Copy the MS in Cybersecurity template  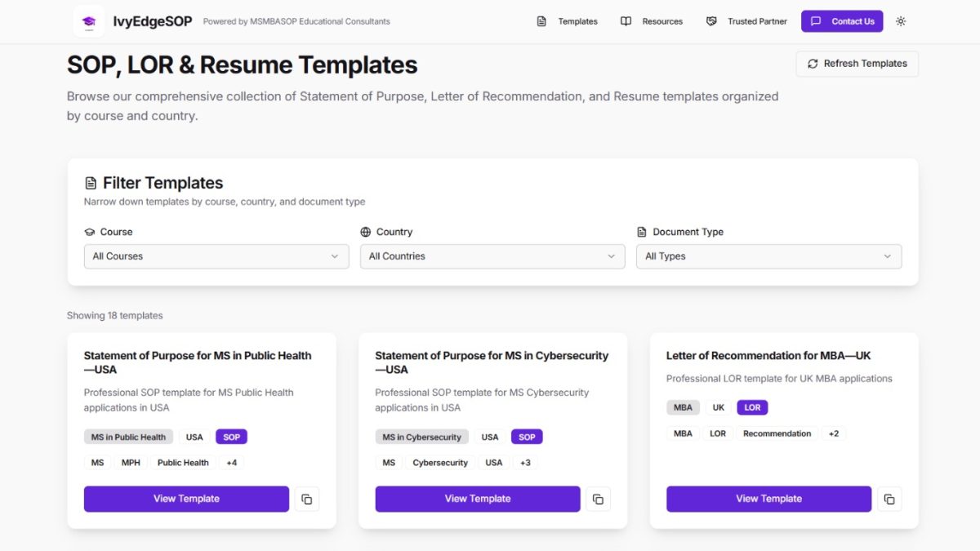point(598,499)
